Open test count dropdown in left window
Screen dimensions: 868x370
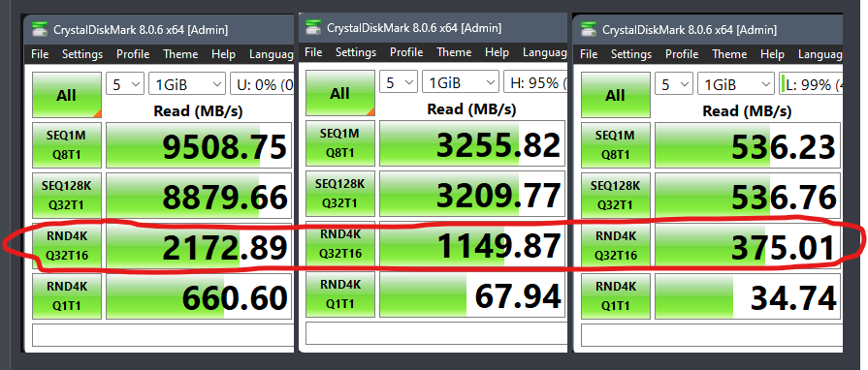125,84
